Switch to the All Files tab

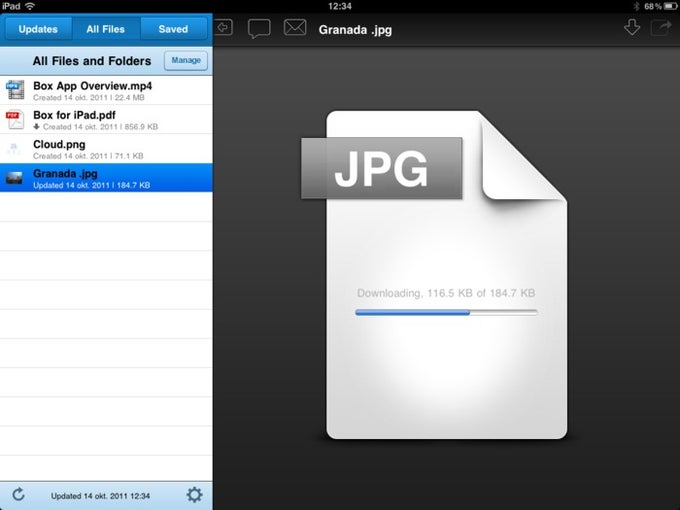(105, 29)
